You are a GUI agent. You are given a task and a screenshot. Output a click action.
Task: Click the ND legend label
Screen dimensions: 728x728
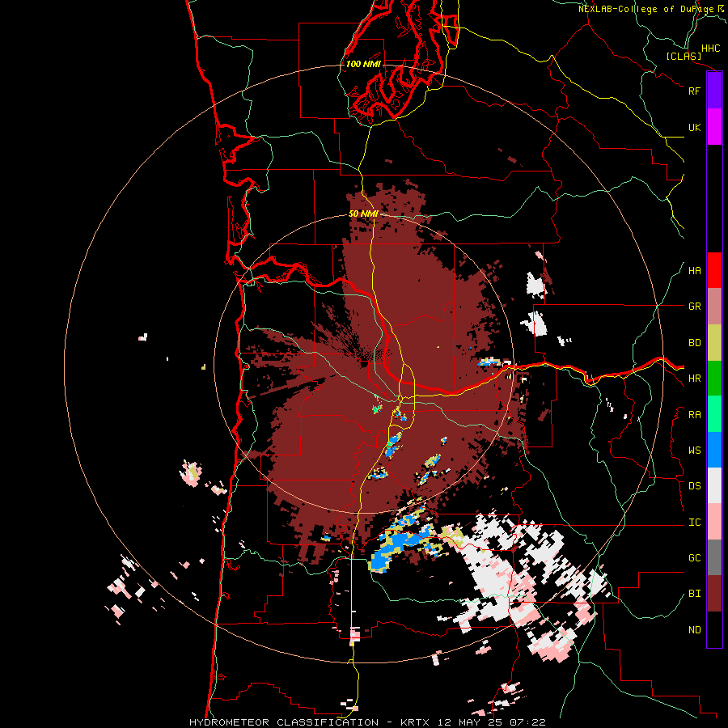pos(694,630)
